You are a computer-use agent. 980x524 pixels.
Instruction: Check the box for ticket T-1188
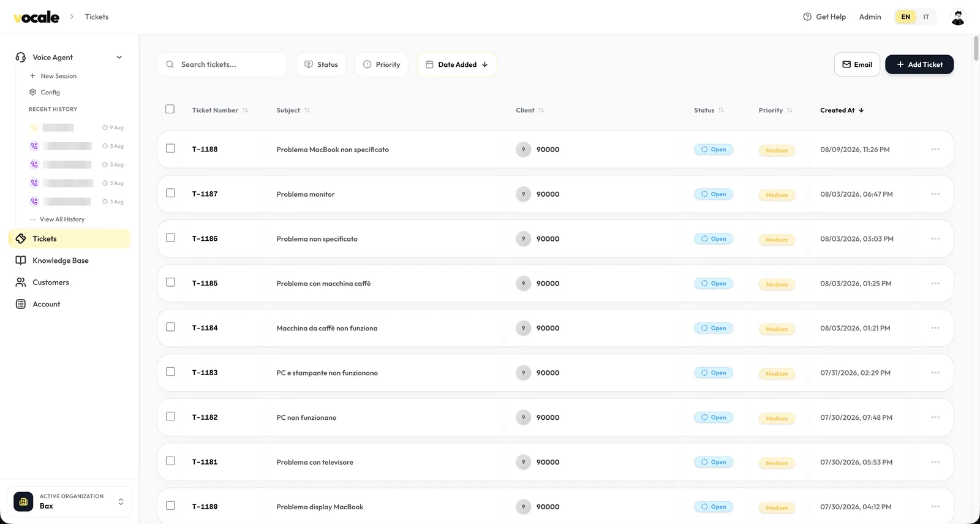[170, 148]
